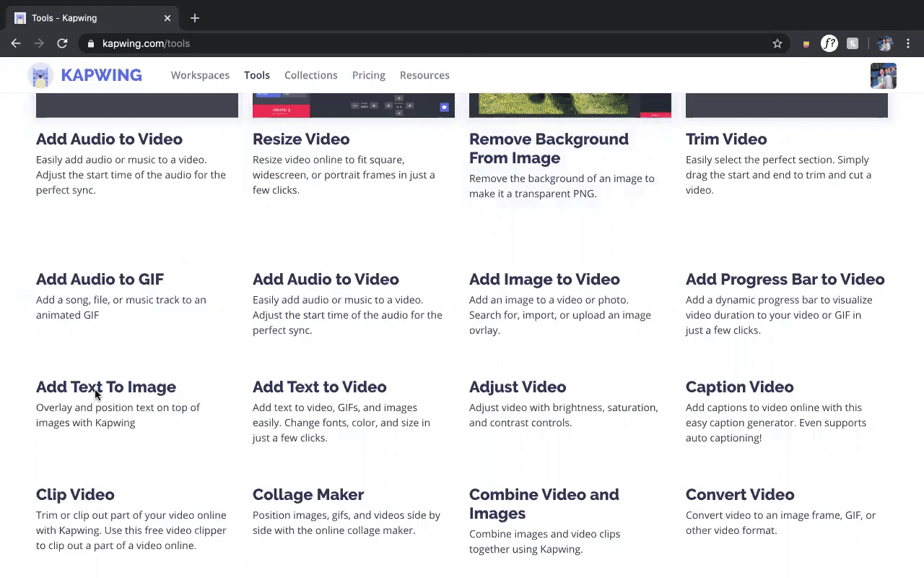924x578 pixels.
Task: Open Combine Video and Images tool
Action: [544, 504]
